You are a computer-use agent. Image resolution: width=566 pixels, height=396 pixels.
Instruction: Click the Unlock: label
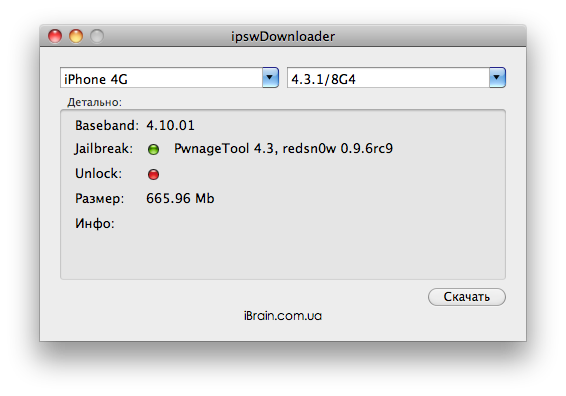(99, 174)
